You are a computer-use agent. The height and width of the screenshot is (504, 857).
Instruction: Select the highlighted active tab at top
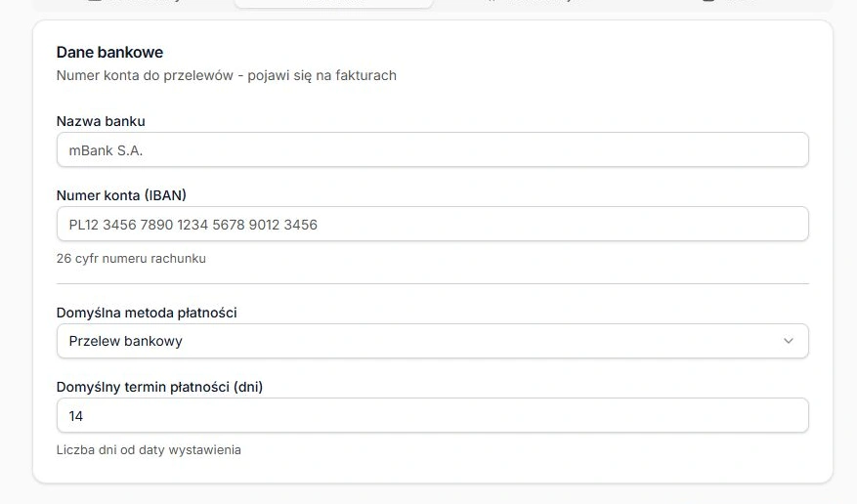click(x=333, y=3)
